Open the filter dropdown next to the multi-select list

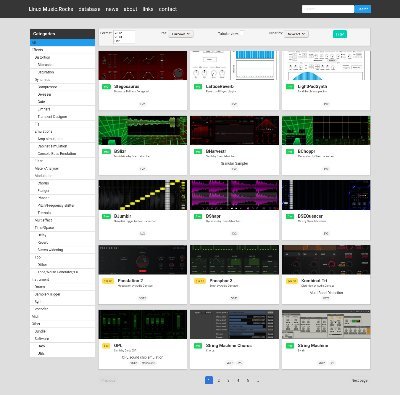[181, 34]
